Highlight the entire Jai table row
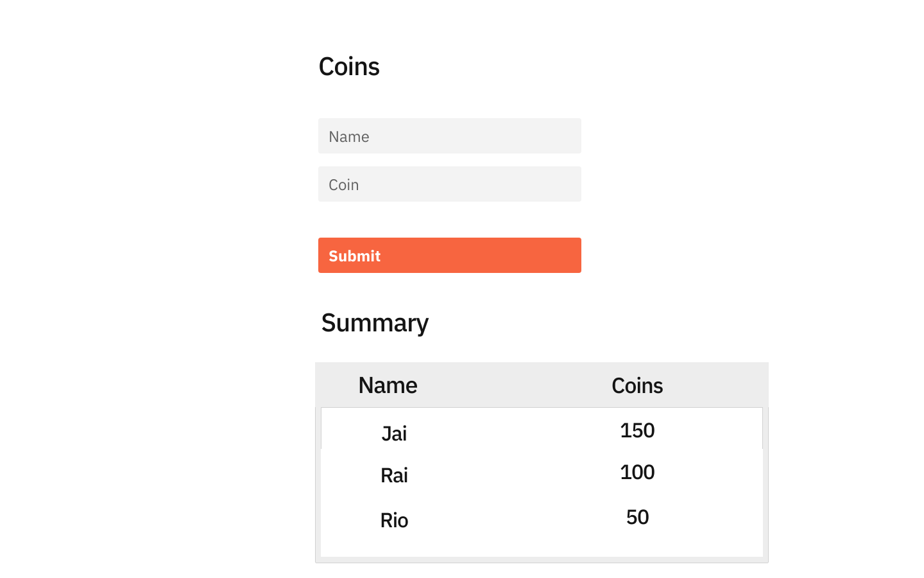924x578 pixels. (x=513, y=430)
